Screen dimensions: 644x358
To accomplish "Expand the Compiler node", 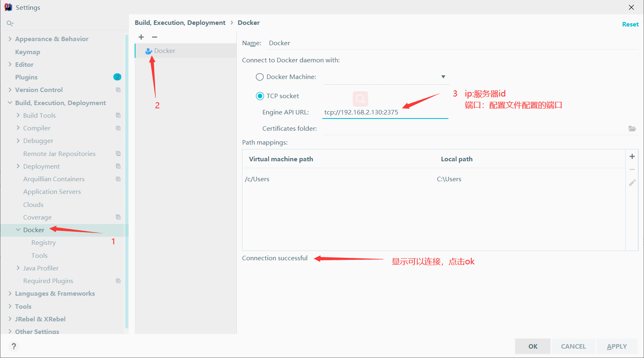I will 18,128.
